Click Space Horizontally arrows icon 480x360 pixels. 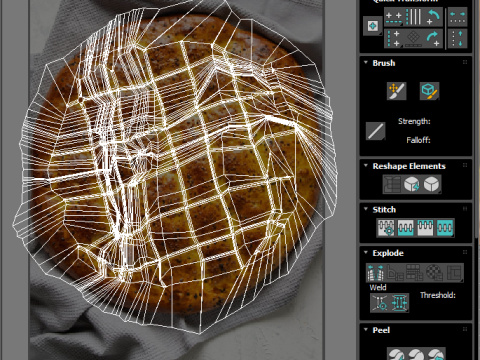pos(457,17)
